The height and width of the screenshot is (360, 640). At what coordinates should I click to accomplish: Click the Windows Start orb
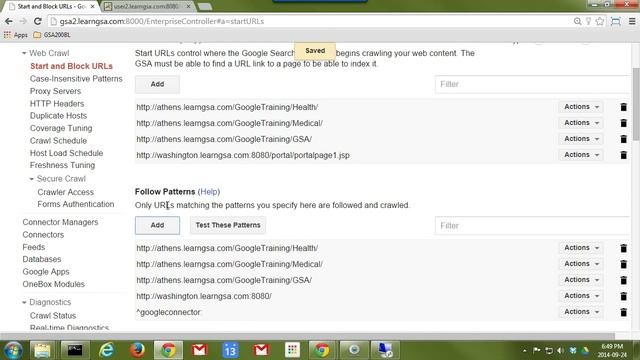coord(13,350)
